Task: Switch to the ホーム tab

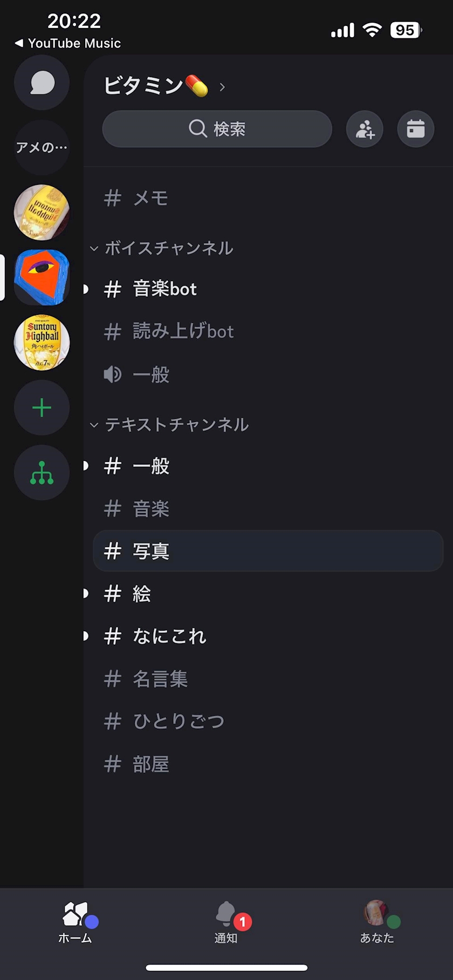Action: pos(75,922)
